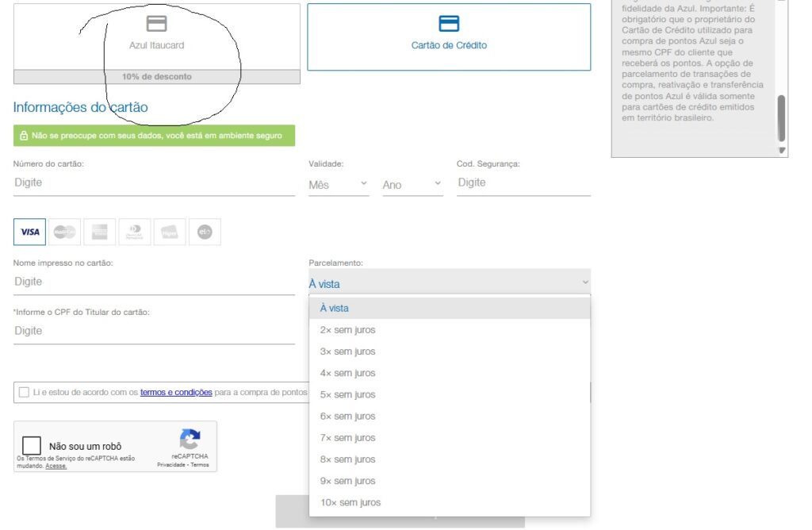Open the Mês expiry month dropdown
This screenshot has width=812, height=530.
coord(339,184)
